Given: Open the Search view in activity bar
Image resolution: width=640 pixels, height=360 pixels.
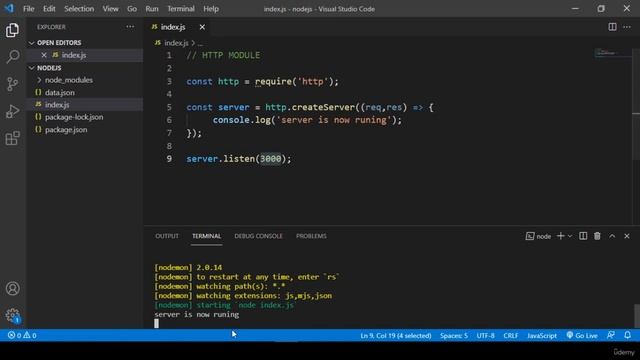Looking at the screenshot, I should tap(12, 57).
